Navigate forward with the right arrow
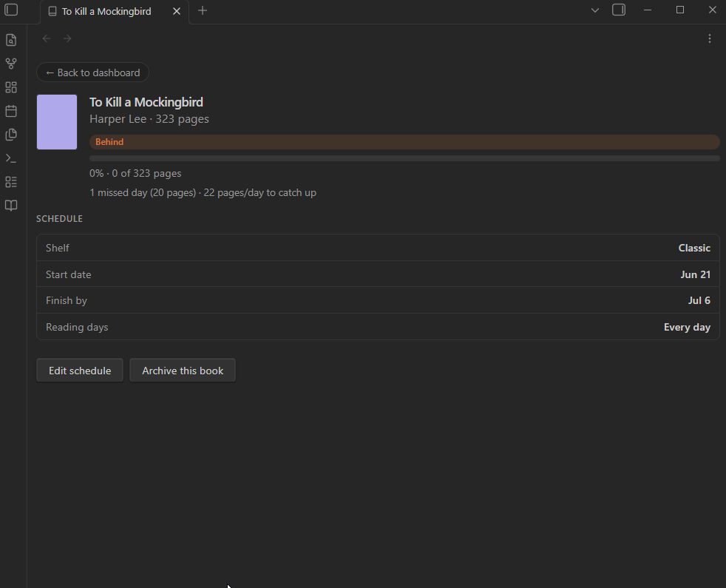726x588 pixels. point(67,38)
